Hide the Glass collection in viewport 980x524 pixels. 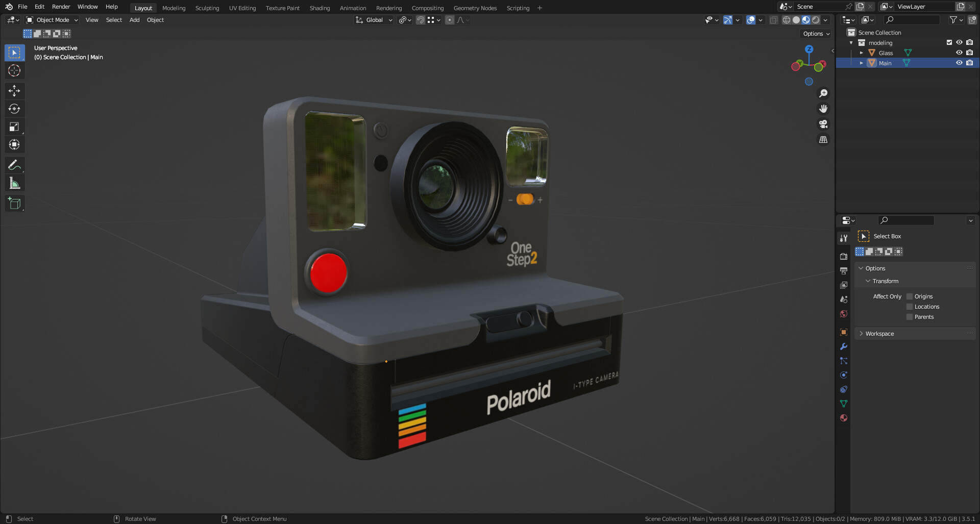pos(959,53)
